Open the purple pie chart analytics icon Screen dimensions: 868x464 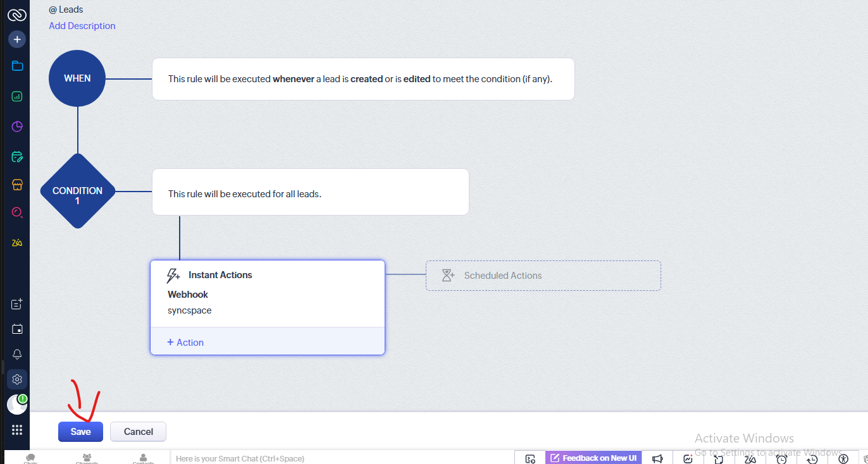(x=17, y=126)
